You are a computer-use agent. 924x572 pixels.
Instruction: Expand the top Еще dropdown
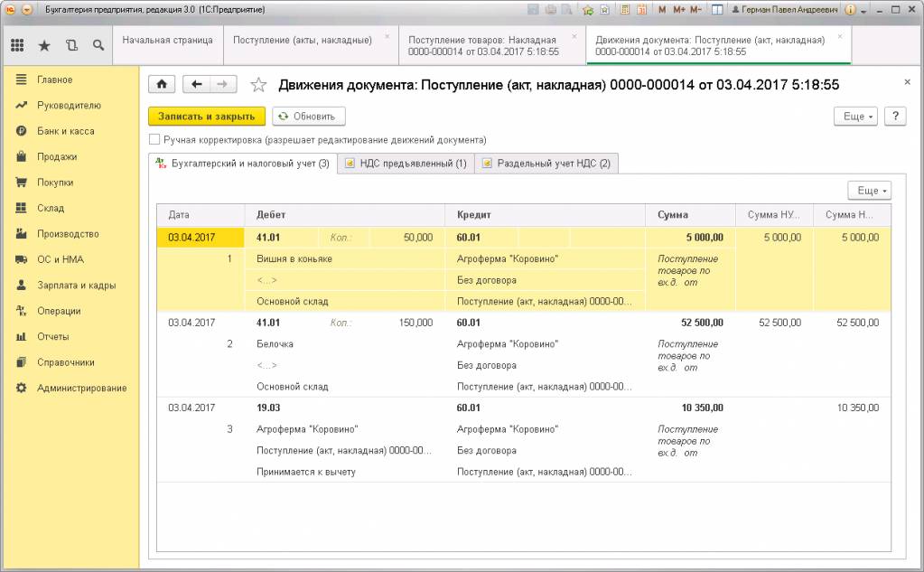click(x=855, y=117)
